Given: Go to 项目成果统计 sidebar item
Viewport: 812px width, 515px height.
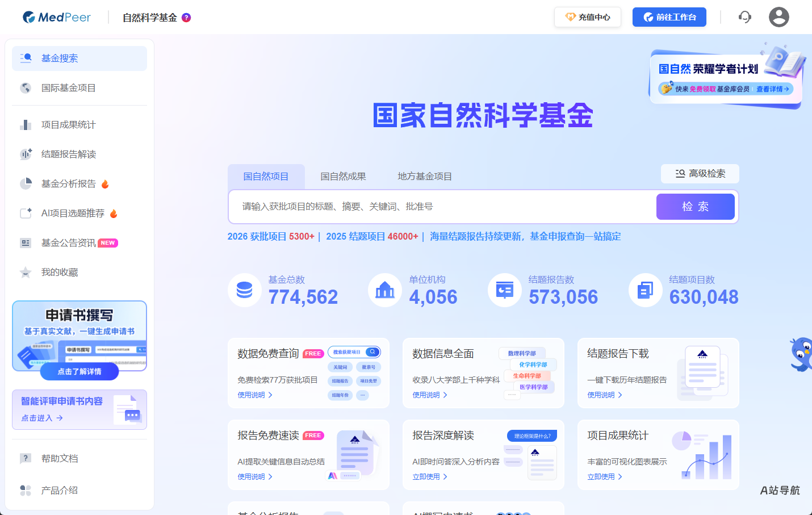Looking at the screenshot, I should pyautogui.click(x=79, y=125).
